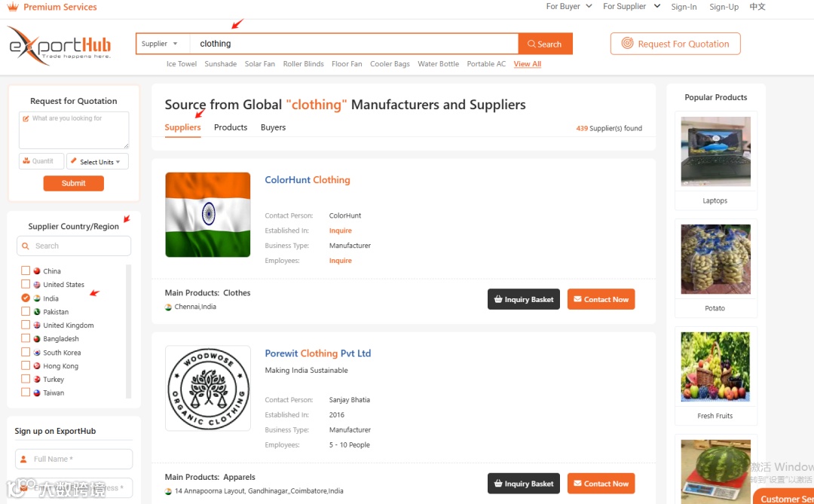Click the orange Submit button
The width and height of the screenshot is (814, 504).
click(74, 183)
